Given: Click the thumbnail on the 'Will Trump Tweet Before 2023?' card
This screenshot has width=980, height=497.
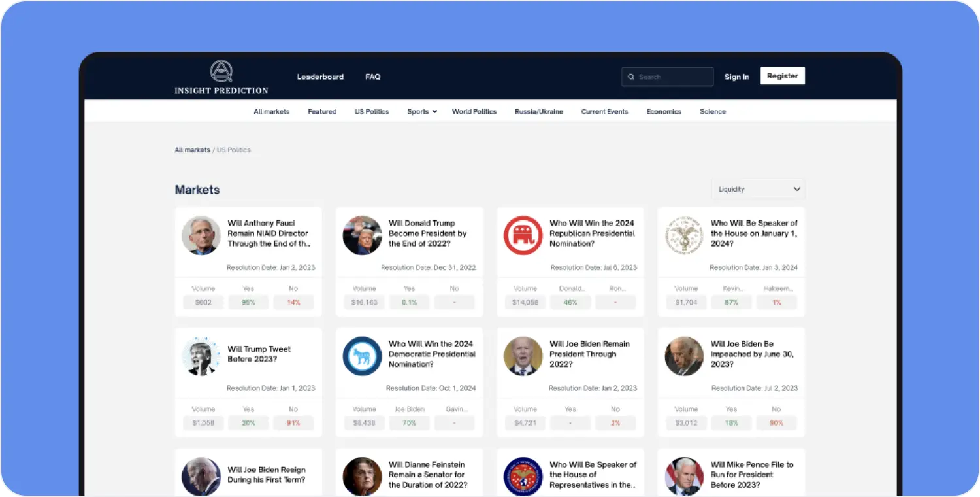Looking at the screenshot, I should pyautogui.click(x=201, y=356).
